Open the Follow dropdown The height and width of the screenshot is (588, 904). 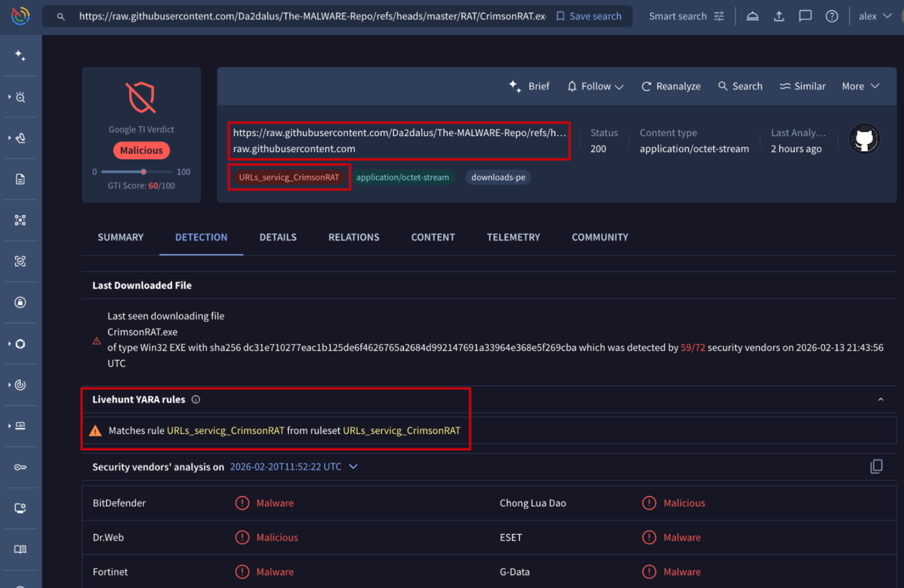pyautogui.click(x=596, y=86)
